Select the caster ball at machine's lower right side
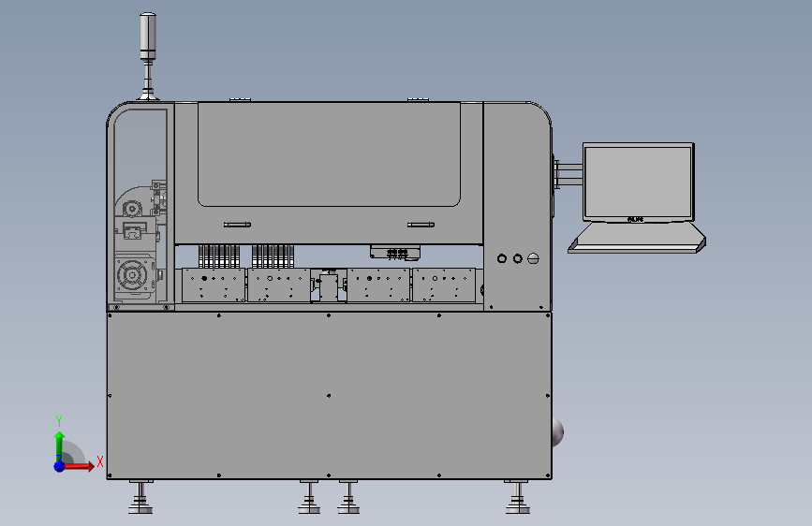 (557, 432)
